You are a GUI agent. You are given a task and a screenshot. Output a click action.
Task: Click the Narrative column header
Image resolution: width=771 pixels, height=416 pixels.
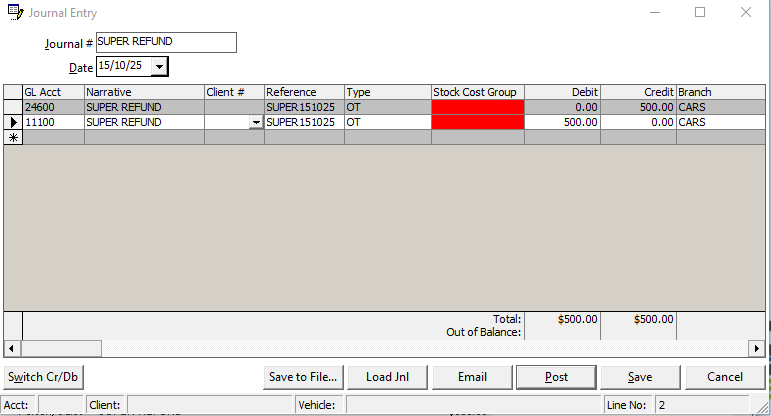145,92
